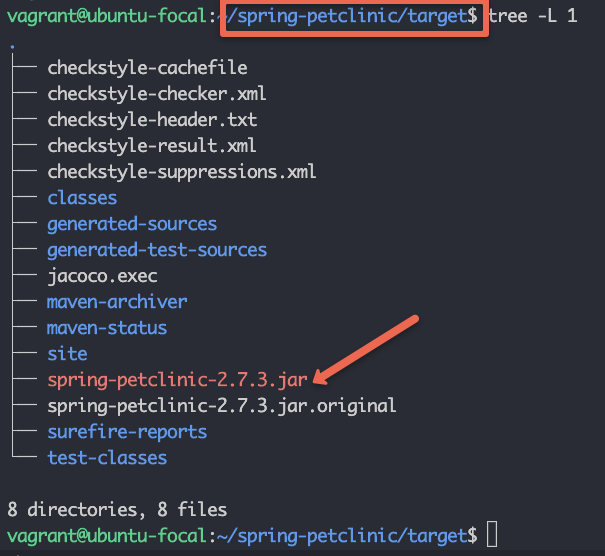
Task: Click the site directory entry
Action: (x=68, y=354)
